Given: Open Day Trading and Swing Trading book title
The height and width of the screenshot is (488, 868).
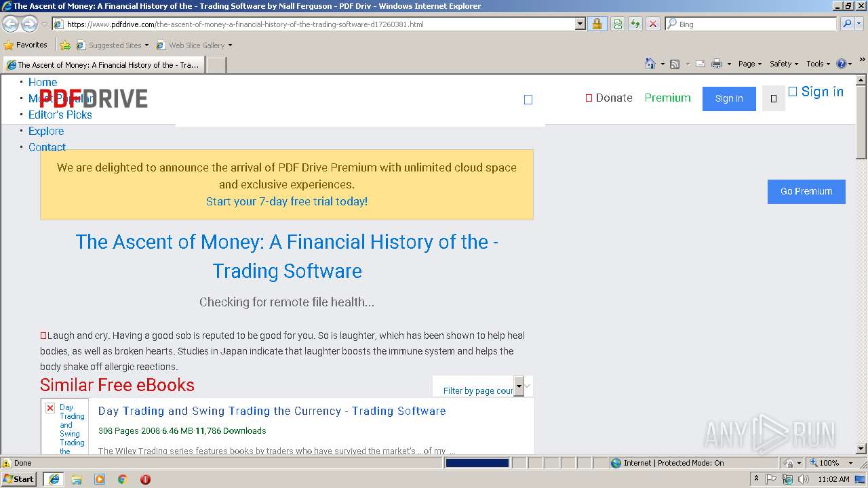Looking at the screenshot, I should point(272,411).
